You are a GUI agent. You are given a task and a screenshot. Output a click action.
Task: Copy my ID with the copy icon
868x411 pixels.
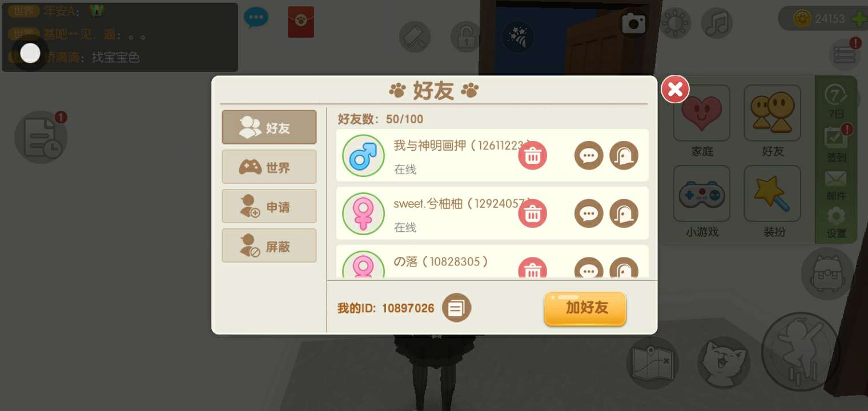(456, 308)
